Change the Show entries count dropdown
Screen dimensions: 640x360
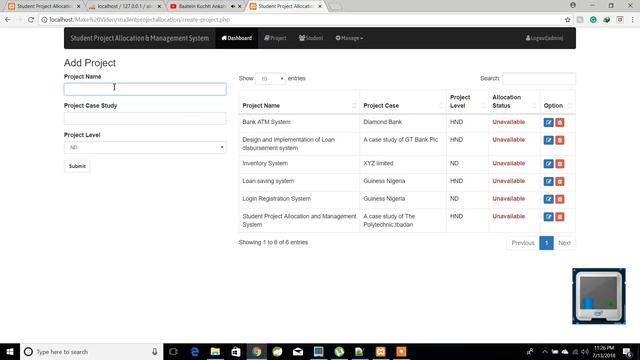point(270,78)
